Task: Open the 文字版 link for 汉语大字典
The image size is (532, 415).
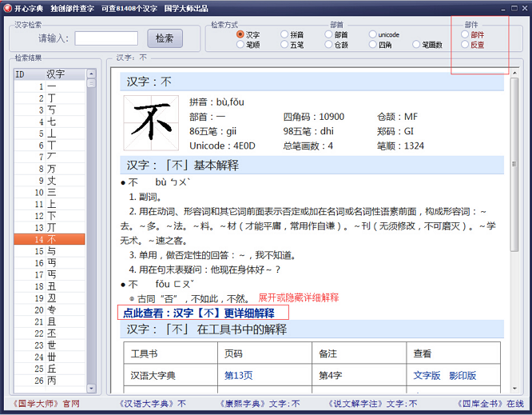Action: coord(427,376)
